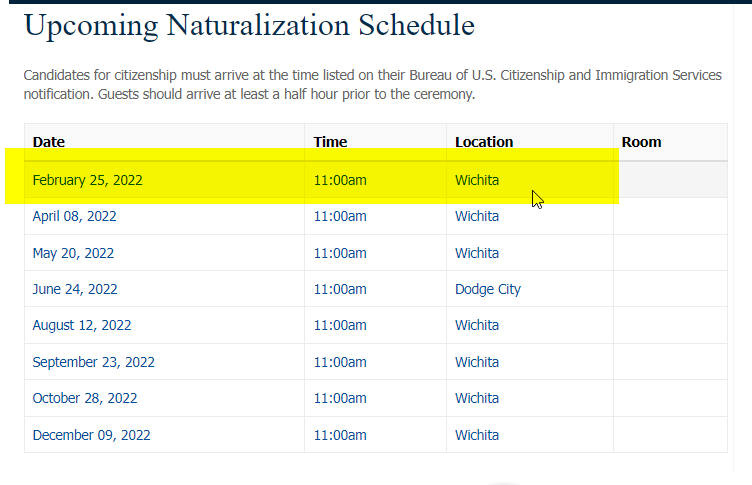Open the June 24, 2022 date link
This screenshot has height=485, width=752.
(75, 289)
